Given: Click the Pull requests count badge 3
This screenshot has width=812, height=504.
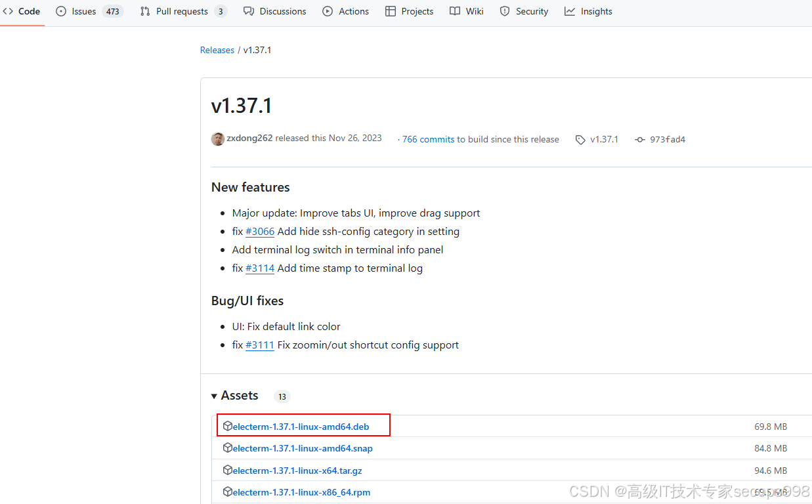Looking at the screenshot, I should point(221,11).
